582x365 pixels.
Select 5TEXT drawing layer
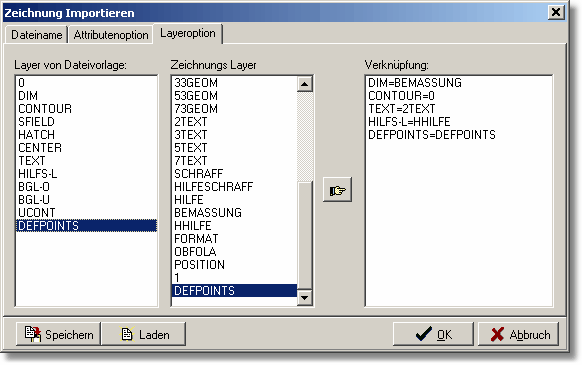coord(234,148)
